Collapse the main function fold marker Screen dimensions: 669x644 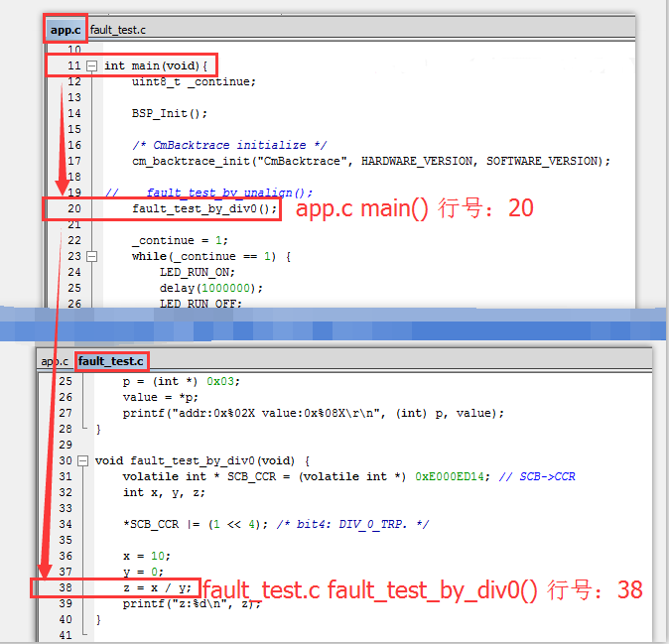tap(92, 65)
